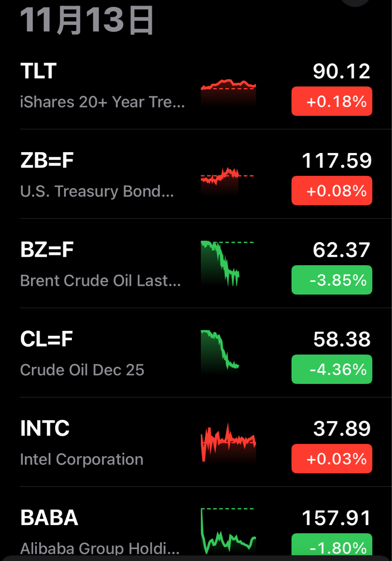Toggle the CL=F -4.36% change badge
The image size is (392, 561).
(332, 369)
